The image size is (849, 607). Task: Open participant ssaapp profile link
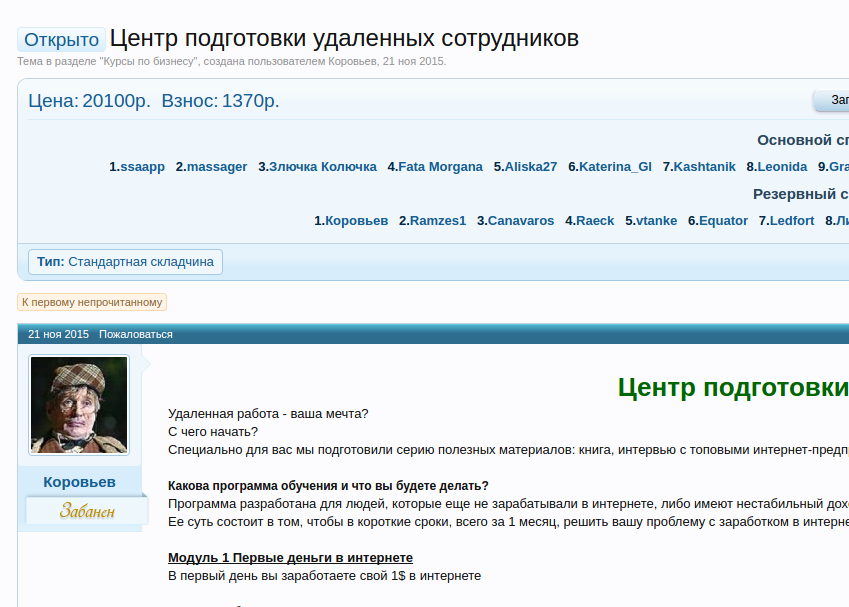pos(142,167)
